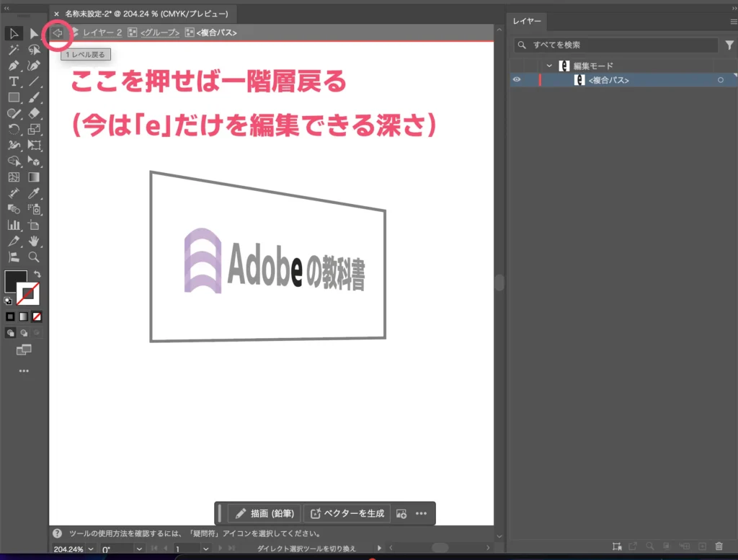Select the Zoom tool

click(x=33, y=256)
